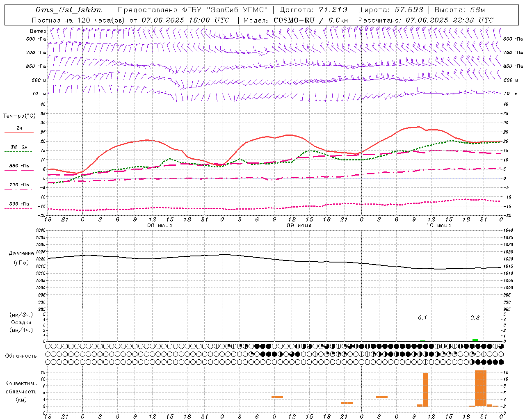Click the narrow tall orange bar before 12h on 10 июня
Viewport: 525px width, 420px height.
pyautogui.click(x=425, y=390)
